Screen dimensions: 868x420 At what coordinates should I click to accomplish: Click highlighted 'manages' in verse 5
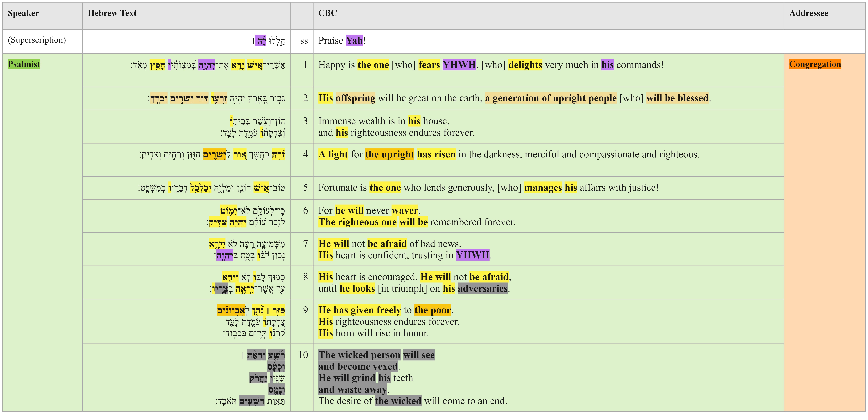[x=543, y=187]
